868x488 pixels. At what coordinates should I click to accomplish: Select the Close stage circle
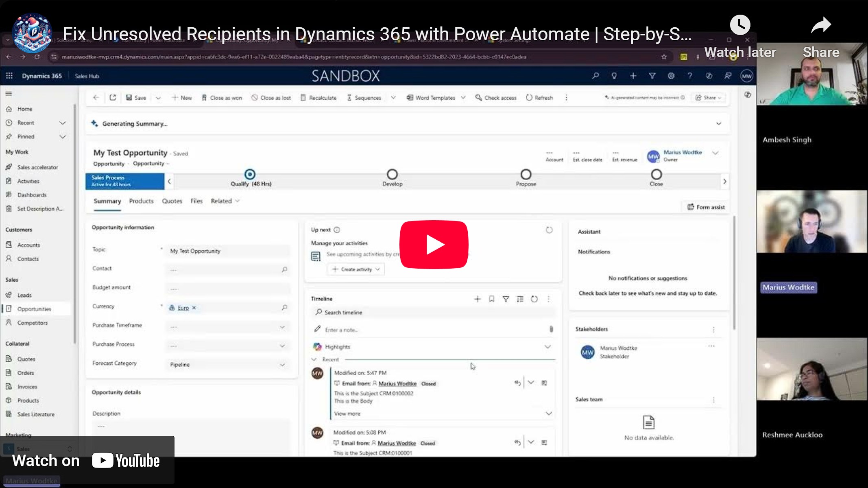click(x=656, y=175)
